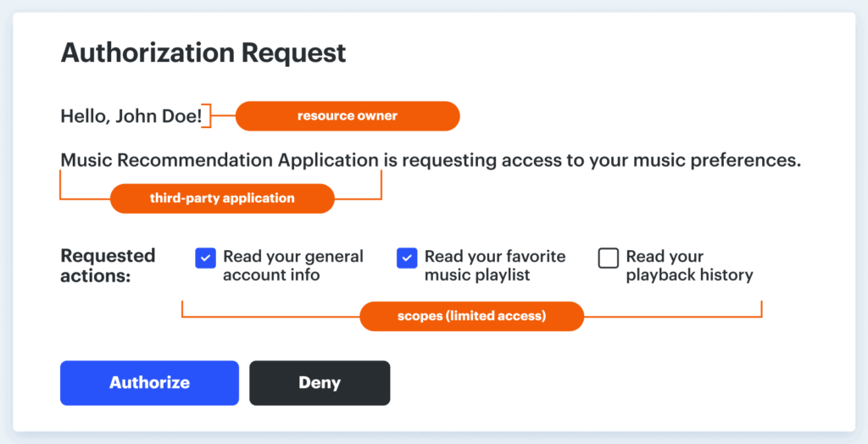This screenshot has height=444, width=868.
Task: Click bracket line right of scopes badge
Action: (x=674, y=317)
